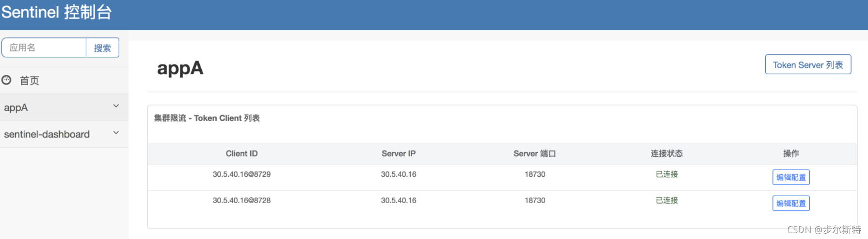Image resolution: width=868 pixels, height=239 pixels.
Task: Open the Token Server 列表 button
Action: [x=808, y=65]
